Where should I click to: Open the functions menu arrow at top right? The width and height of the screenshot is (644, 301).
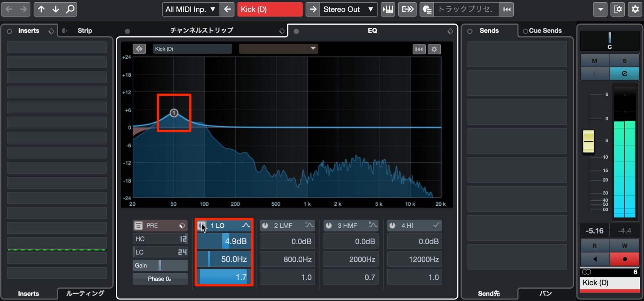600,9
